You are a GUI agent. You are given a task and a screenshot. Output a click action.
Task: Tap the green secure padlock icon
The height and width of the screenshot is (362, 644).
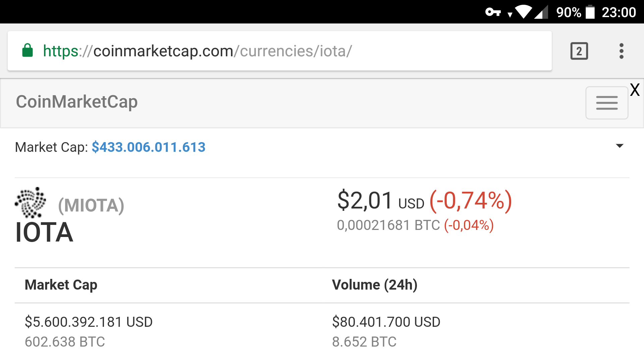tap(28, 51)
